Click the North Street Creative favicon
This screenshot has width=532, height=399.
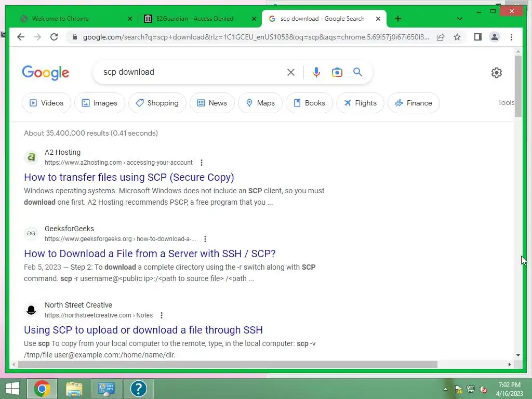pos(31,310)
